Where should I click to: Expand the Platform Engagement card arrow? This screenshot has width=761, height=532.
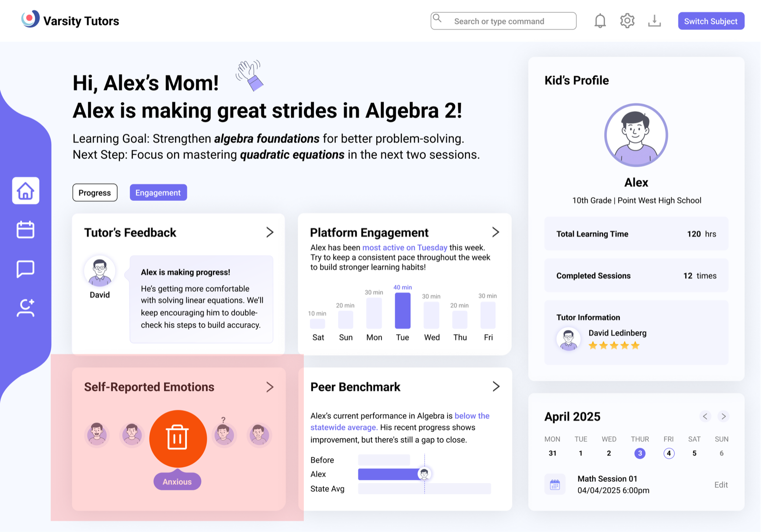pyautogui.click(x=496, y=232)
